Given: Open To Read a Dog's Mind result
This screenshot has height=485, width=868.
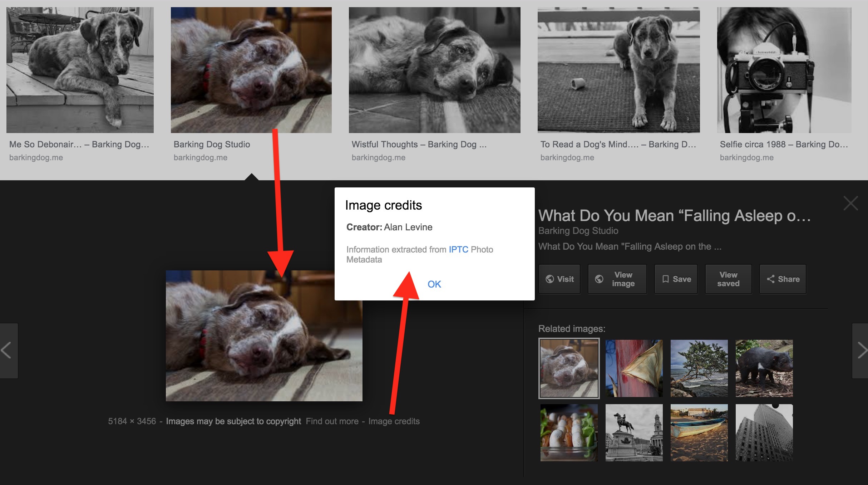Looking at the screenshot, I should click(x=618, y=70).
